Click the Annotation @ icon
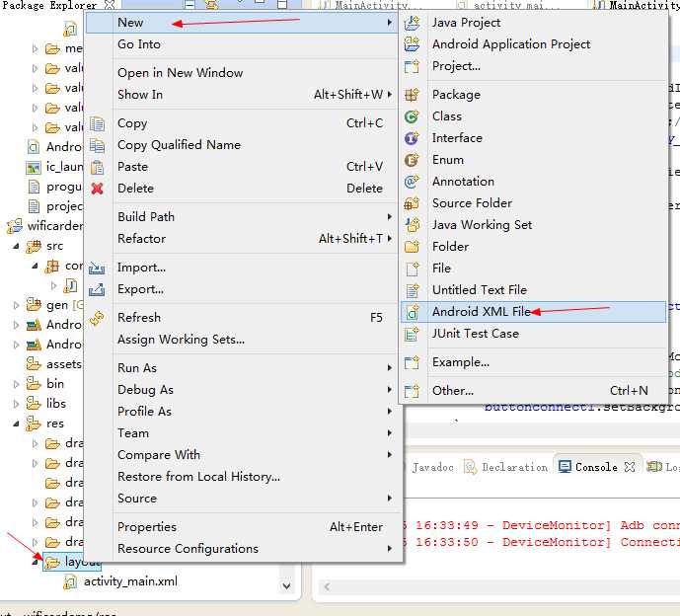Image resolution: width=680 pixels, height=616 pixels. [412, 182]
